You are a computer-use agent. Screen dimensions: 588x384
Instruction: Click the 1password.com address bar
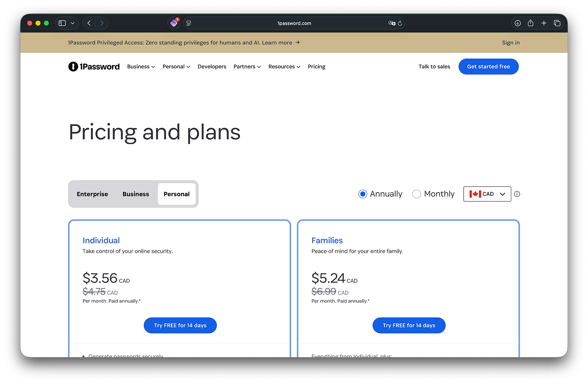click(x=294, y=23)
